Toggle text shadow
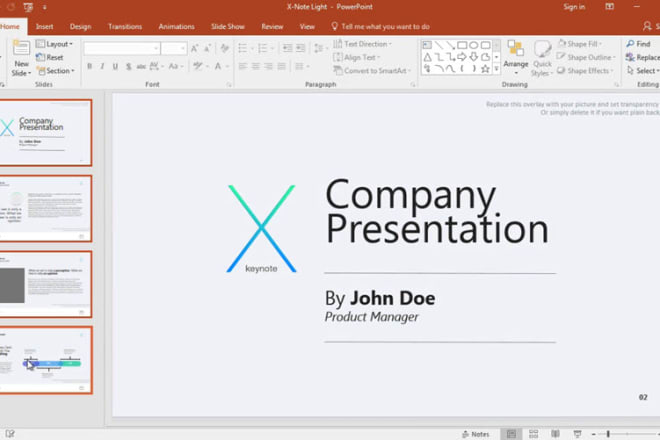Image resolution: width=660 pixels, height=440 pixels. [128, 67]
